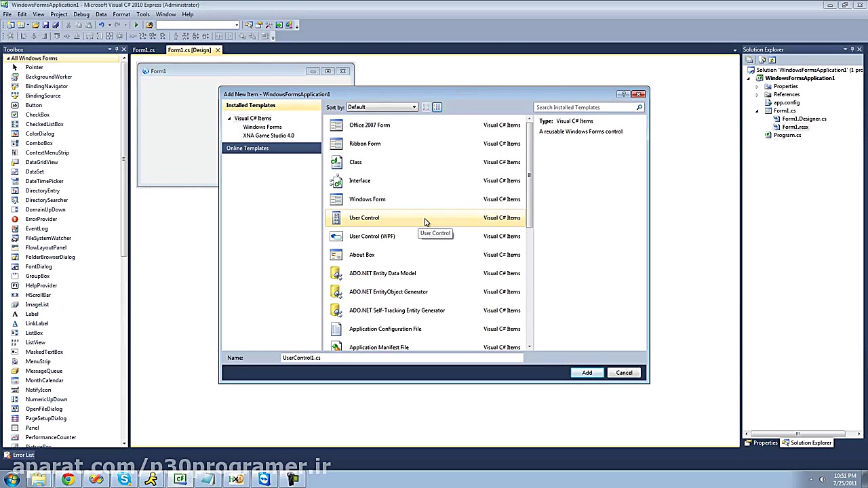
Task: Open the Sort by Default dropdown
Action: tap(382, 107)
